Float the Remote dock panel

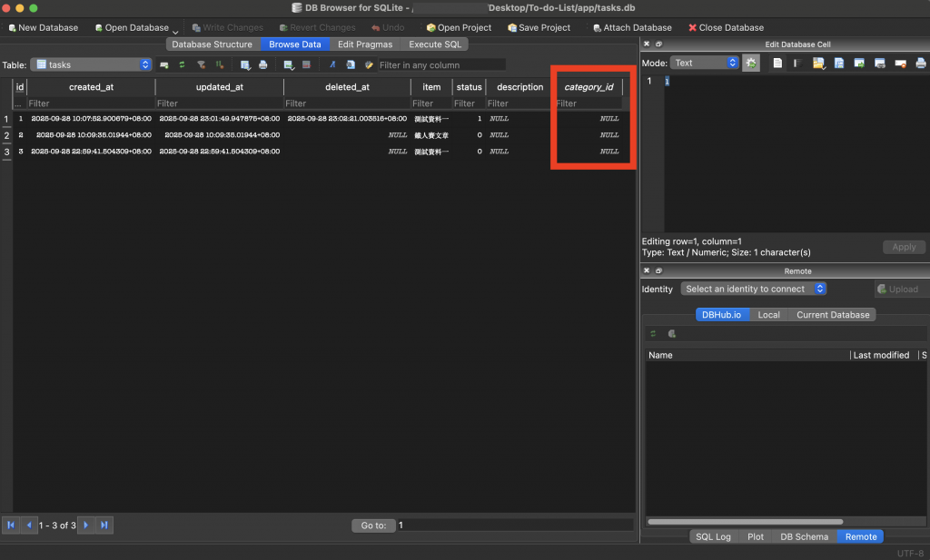click(658, 270)
